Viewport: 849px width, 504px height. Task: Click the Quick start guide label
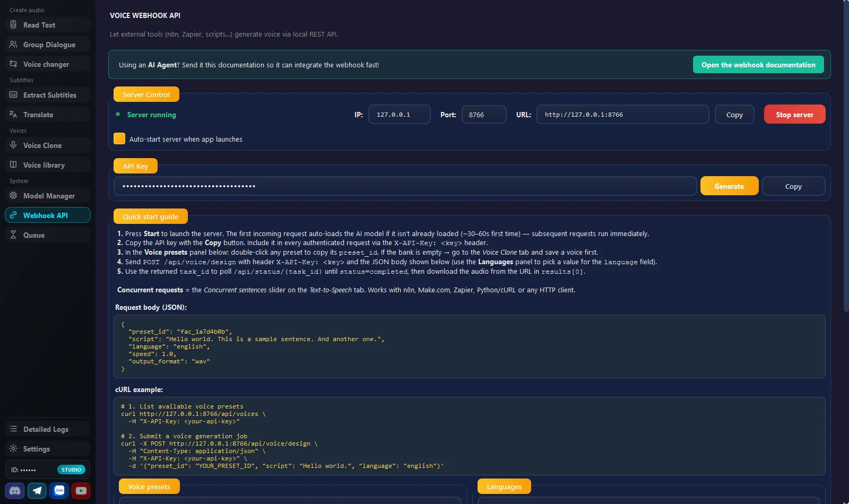[x=151, y=216]
